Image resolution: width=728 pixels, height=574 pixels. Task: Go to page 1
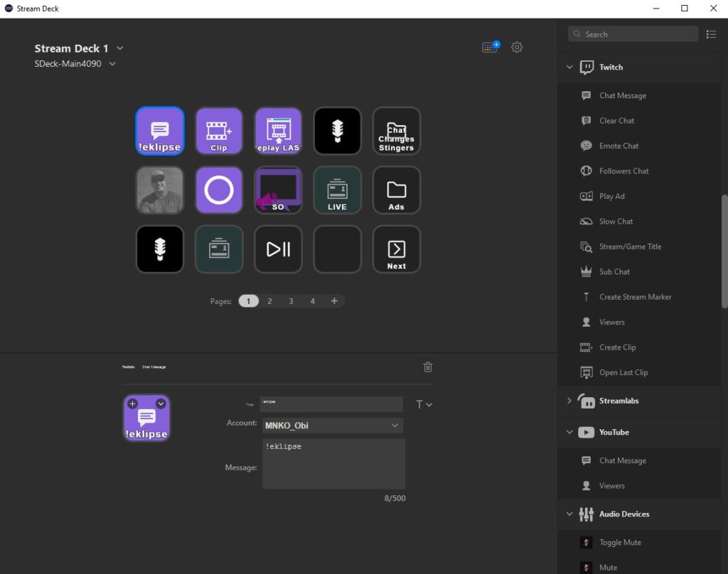[248, 301]
